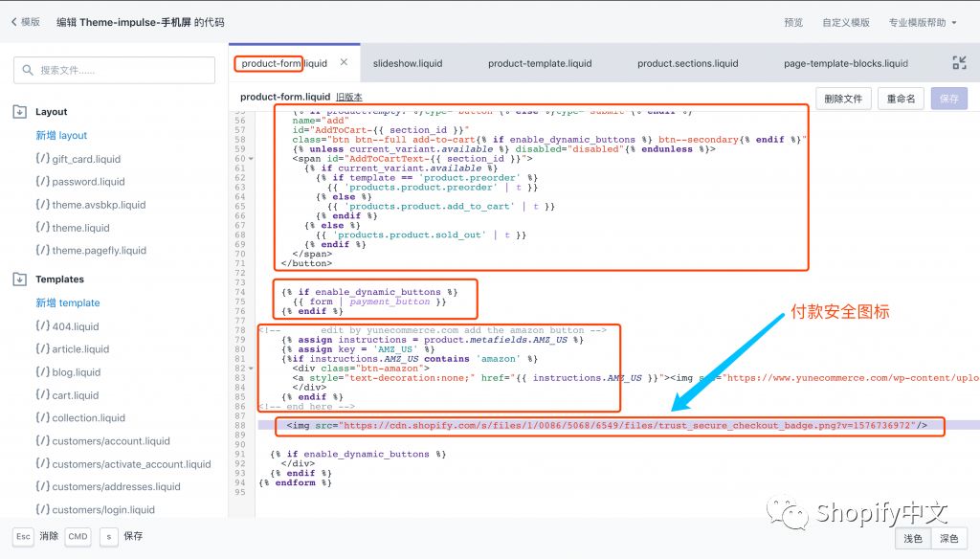Fold code at line 82
The width and height of the screenshot is (980, 559).
pyautogui.click(x=252, y=369)
